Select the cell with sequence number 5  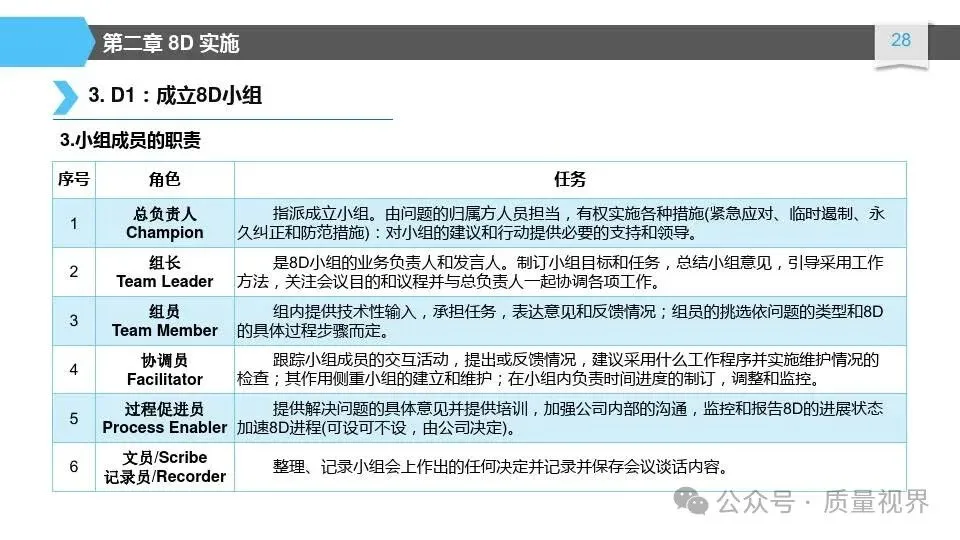(74, 418)
